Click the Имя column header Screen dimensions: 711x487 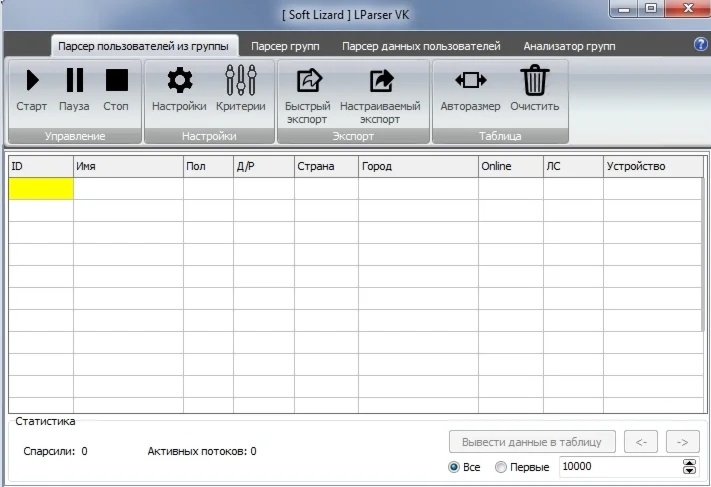[127, 166]
